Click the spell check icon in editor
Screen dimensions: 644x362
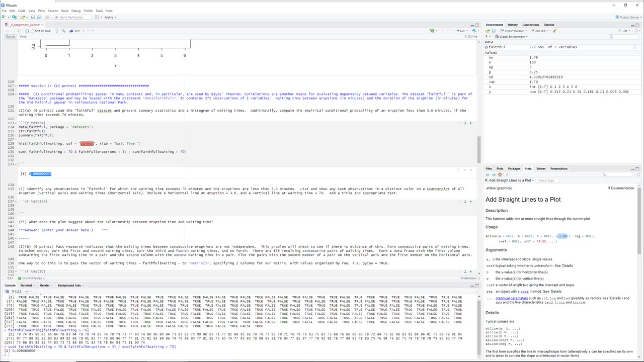click(x=56, y=31)
